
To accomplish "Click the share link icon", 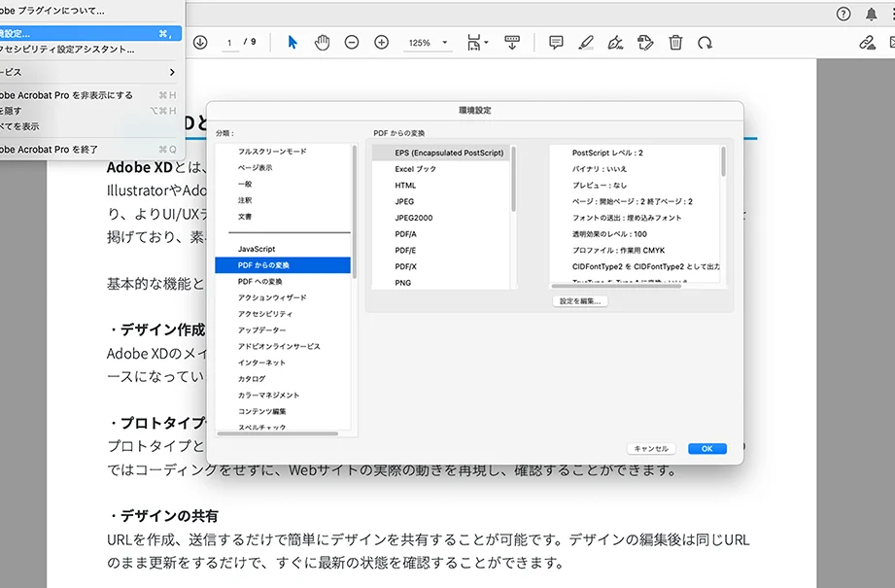I will point(867,42).
